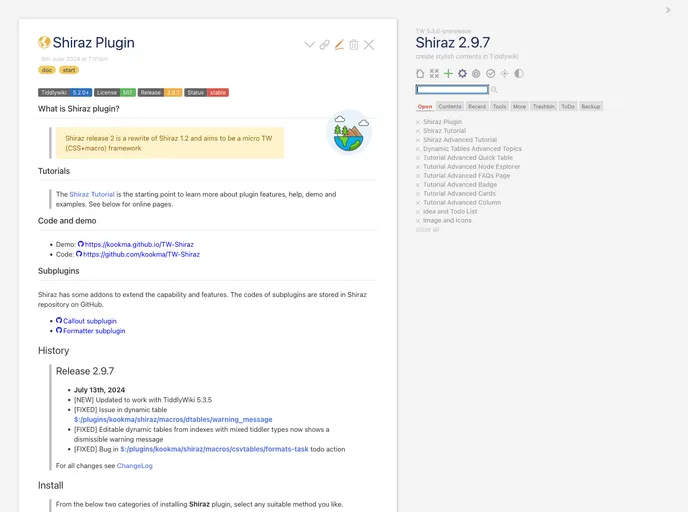688x512 pixels.
Task: Click into the sidebar search field
Action: point(452,90)
